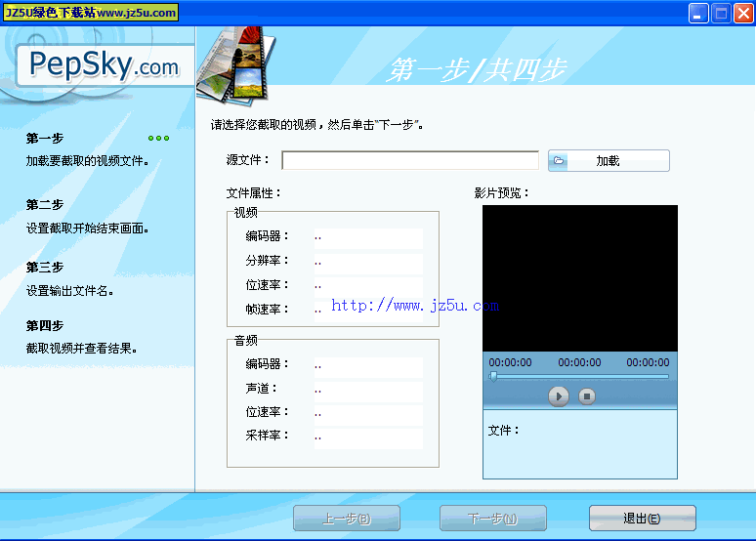Click the audio 采样率 value field

(368, 437)
